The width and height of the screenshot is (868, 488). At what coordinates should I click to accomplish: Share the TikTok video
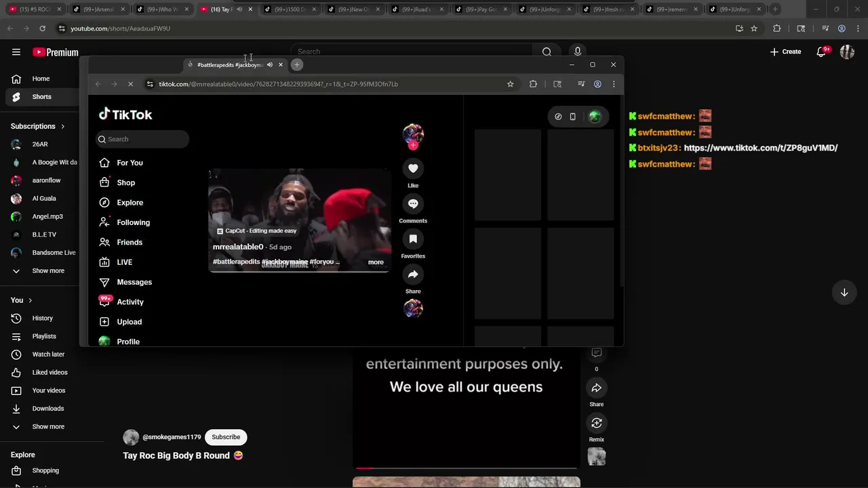[x=413, y=274]
